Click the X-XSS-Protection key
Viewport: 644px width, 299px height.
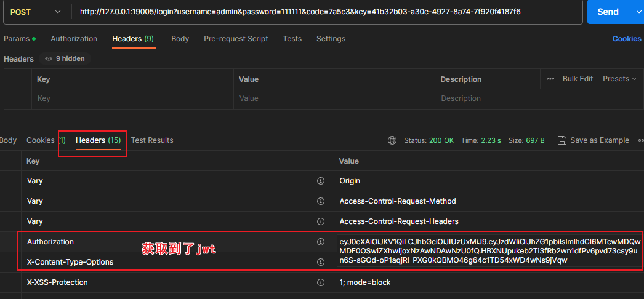[x=57, y=282]
